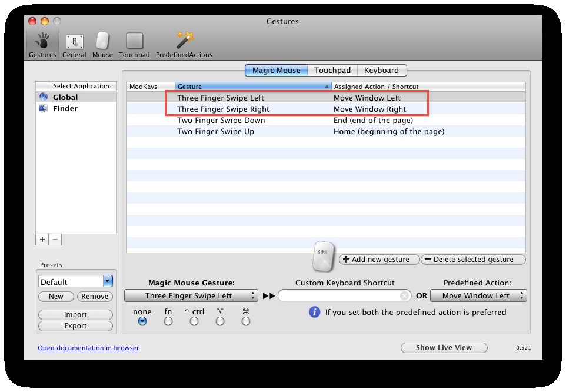This screenshot has height=392, width=566.
Task: Select the option key modifier radio button
Action: pos(220,321)
